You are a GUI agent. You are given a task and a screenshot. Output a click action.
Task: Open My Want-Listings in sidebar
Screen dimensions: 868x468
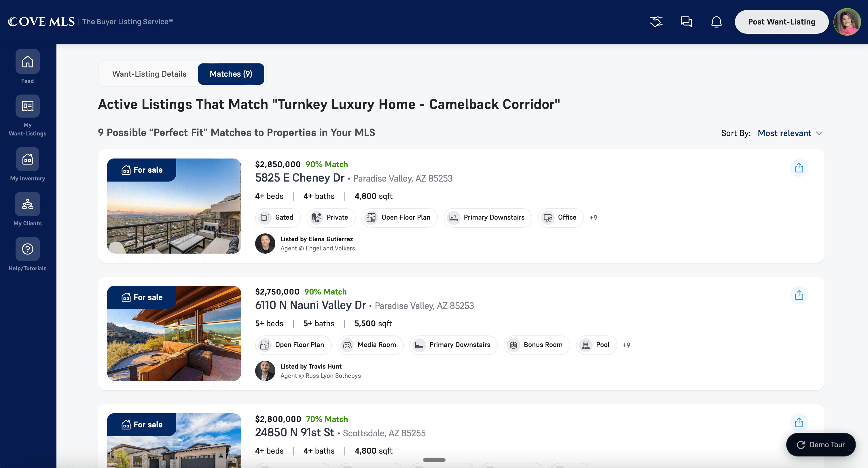(x=27, y=106)
